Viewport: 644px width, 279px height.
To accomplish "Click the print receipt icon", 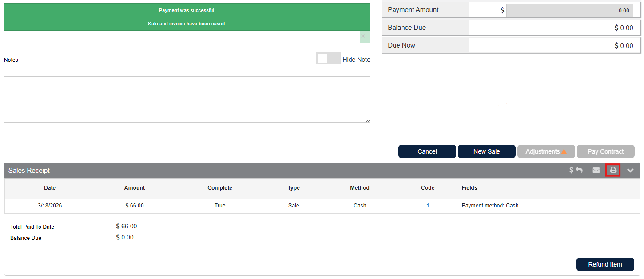I will [x=613, y=170].
